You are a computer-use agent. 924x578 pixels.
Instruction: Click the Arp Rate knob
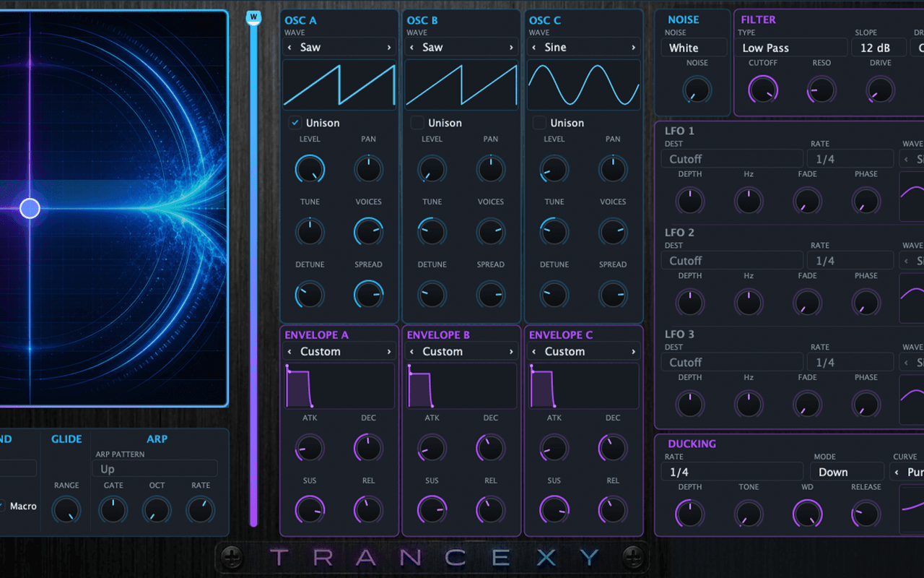click(x=201, y=510)
